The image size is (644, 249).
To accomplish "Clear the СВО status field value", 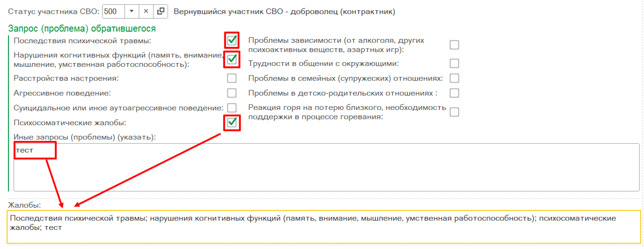I will click(x=146, y=11).
